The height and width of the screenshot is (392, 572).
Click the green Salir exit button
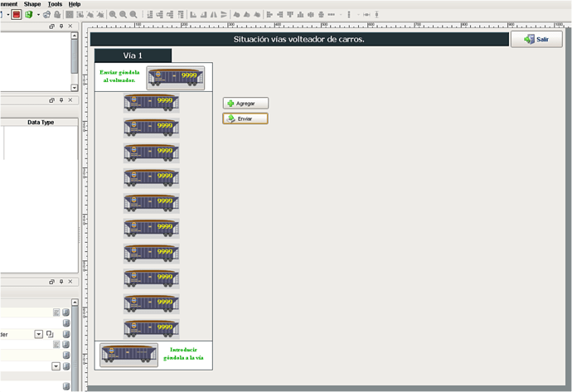tap(536, 39)
